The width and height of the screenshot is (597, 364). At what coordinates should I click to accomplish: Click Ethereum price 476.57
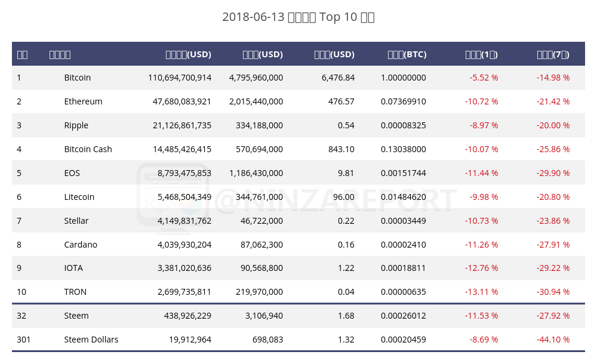point(341,101)
